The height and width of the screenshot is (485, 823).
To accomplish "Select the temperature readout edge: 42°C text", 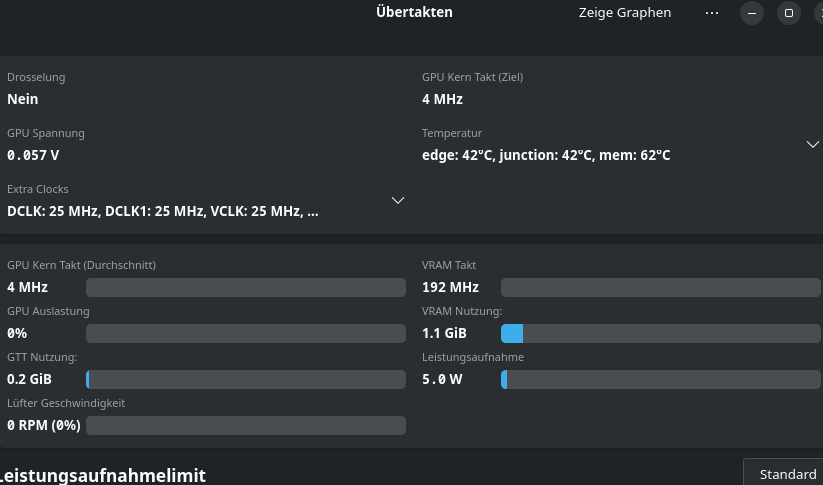I will coord(546,155).
